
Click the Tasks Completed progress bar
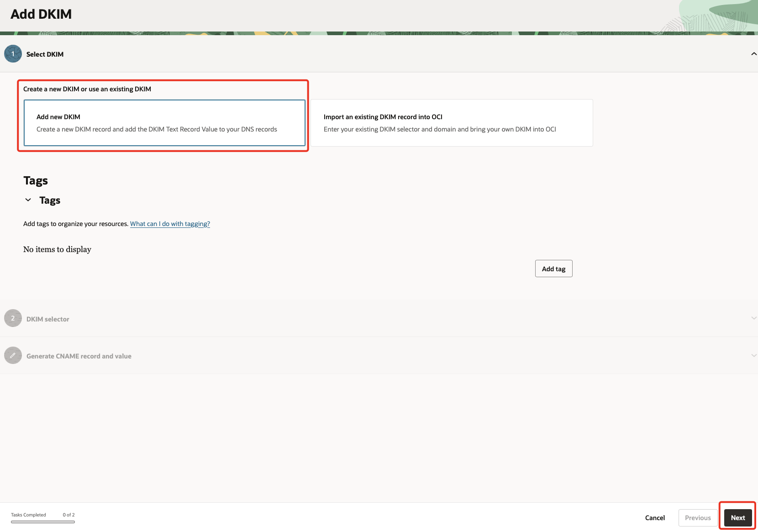click(x=42, y=521)
